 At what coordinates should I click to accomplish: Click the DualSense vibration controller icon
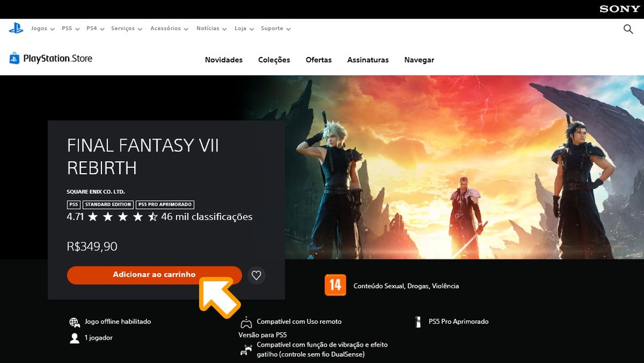click(246, 350)
